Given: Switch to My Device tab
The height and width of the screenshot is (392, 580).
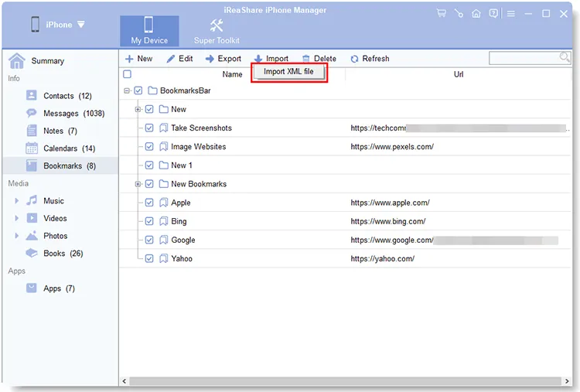Looking at the screenshot, I should tap(149, 31).
